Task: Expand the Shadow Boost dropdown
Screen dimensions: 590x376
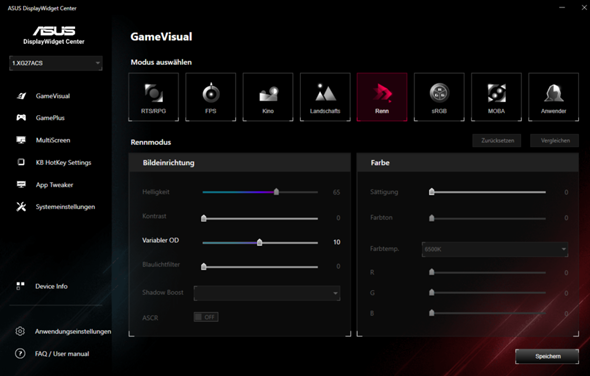Action: (267, 293)
